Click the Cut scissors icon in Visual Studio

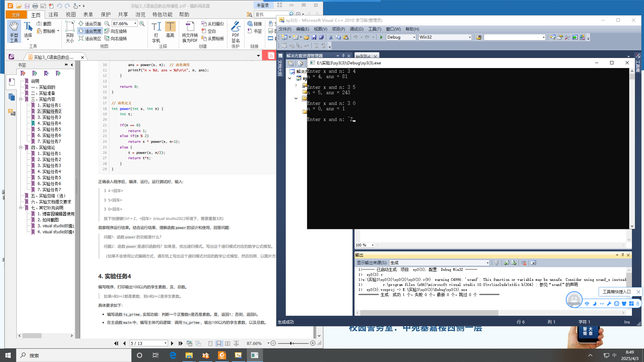click(331, 37)
